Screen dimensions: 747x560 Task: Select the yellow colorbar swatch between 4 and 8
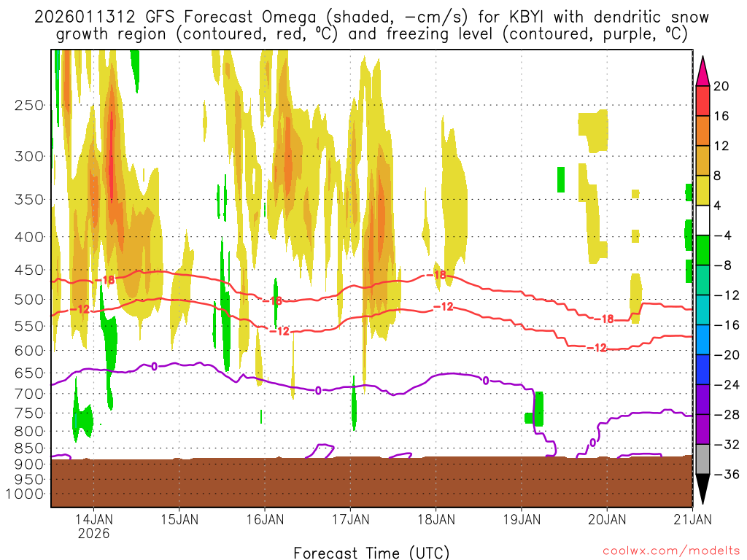(x=703, y=190)
